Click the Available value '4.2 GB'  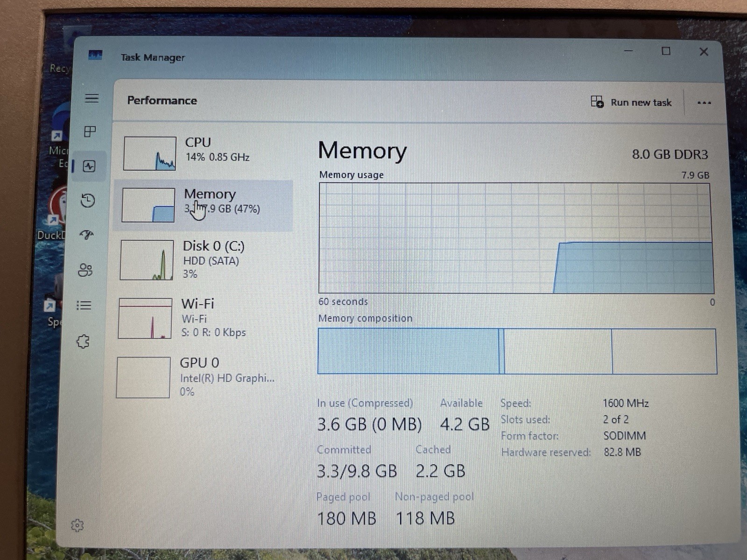[x=465, y=424]
